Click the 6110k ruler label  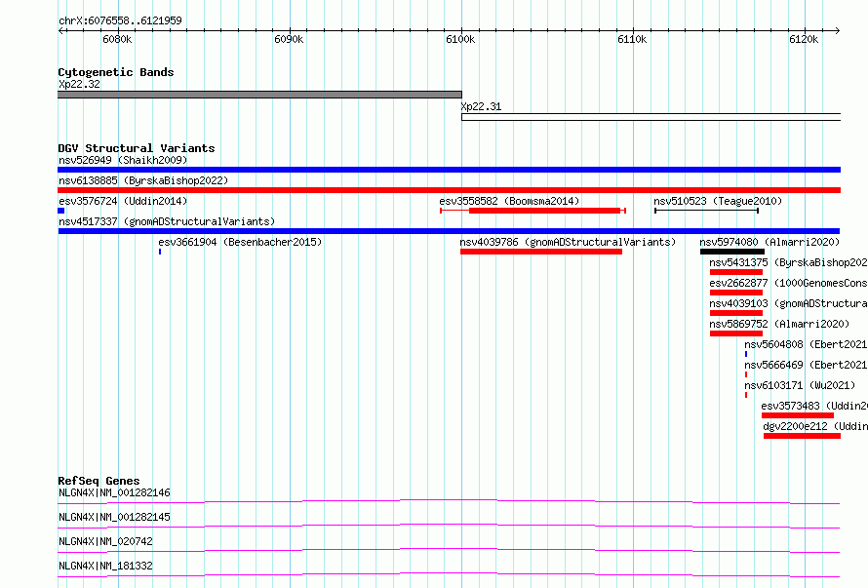pos(632,39)
